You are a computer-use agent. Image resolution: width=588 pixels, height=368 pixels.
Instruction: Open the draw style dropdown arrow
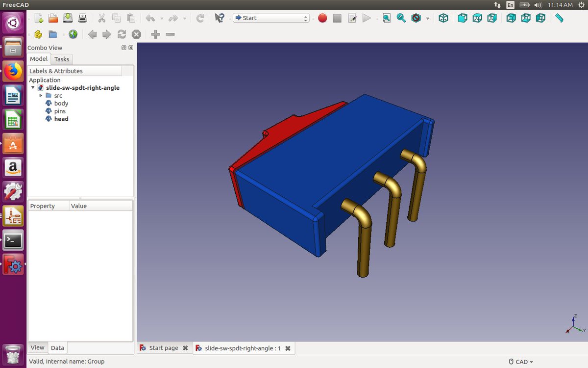pyautogui.click(x=427, y=19)
